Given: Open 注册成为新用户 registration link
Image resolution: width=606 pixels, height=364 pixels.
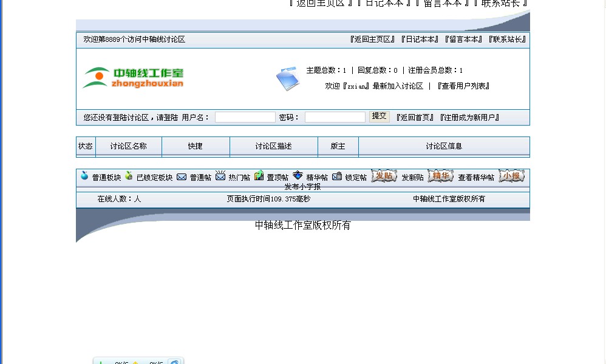Looking at the screenshot, I should 469,118.
